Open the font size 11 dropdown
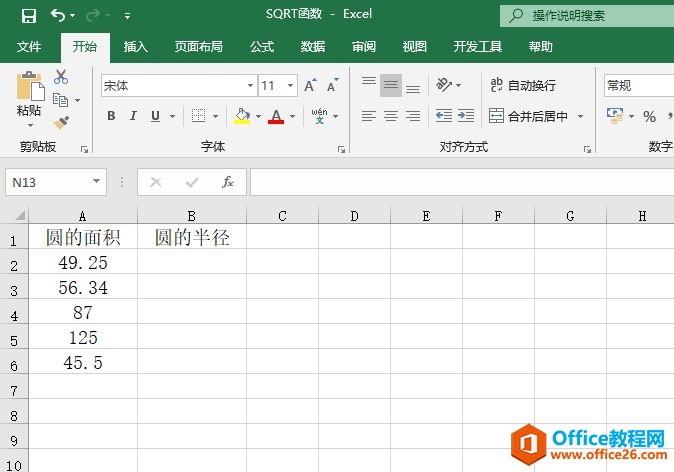 (x=291, y=86)
